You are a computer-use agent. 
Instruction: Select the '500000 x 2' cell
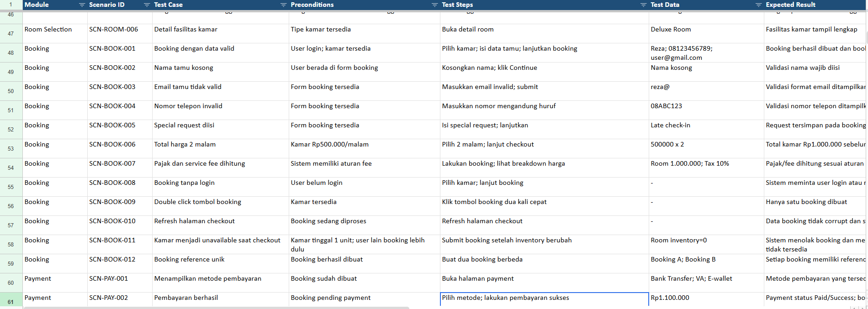706,149
